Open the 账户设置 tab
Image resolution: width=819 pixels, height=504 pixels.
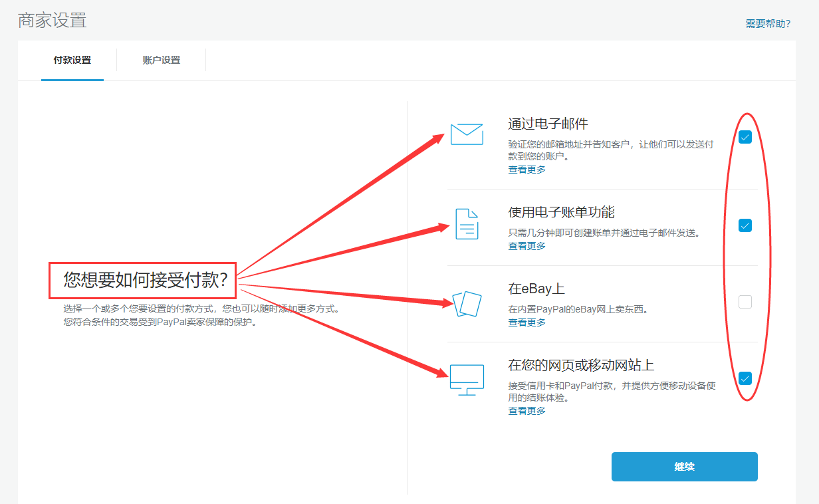[161, 61]
